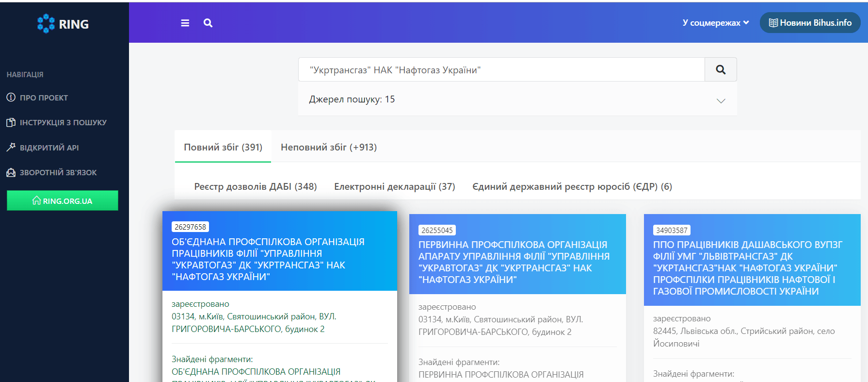Click the wand icon beside 'Відкритий API'
The image size is (868, 382).
[x=11, y=147]
